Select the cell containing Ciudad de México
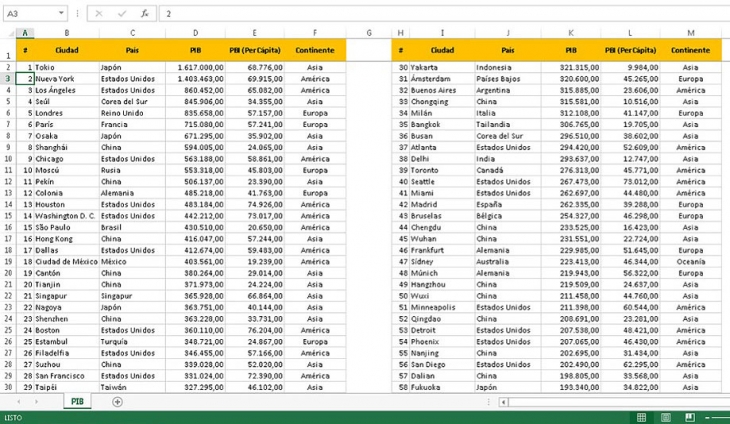This screenshot has width=730, height=424. tap(67, 262)
